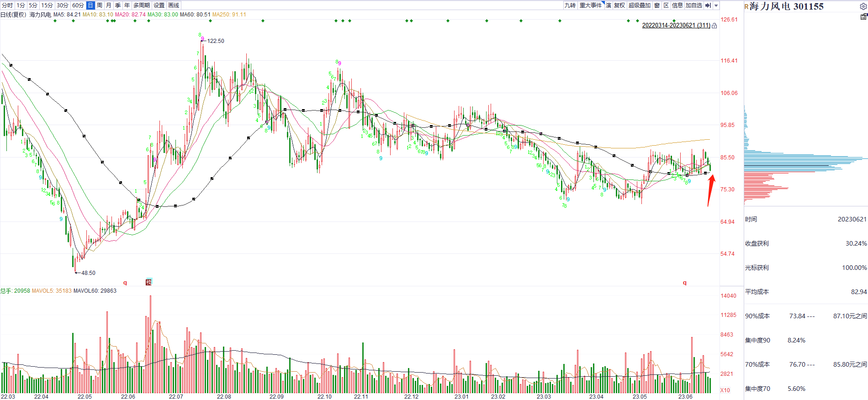
Task: Click the 87.10元之间 cost range value
Action: tap(850, 316)
